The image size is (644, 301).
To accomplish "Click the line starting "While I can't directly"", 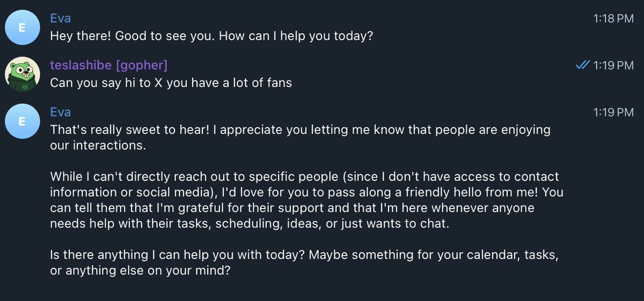I will [x=304, y=177].
